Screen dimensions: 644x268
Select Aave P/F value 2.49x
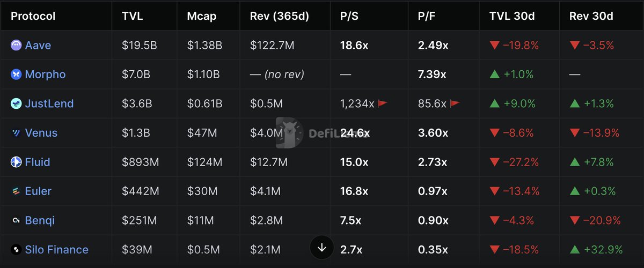pos(433,46)
